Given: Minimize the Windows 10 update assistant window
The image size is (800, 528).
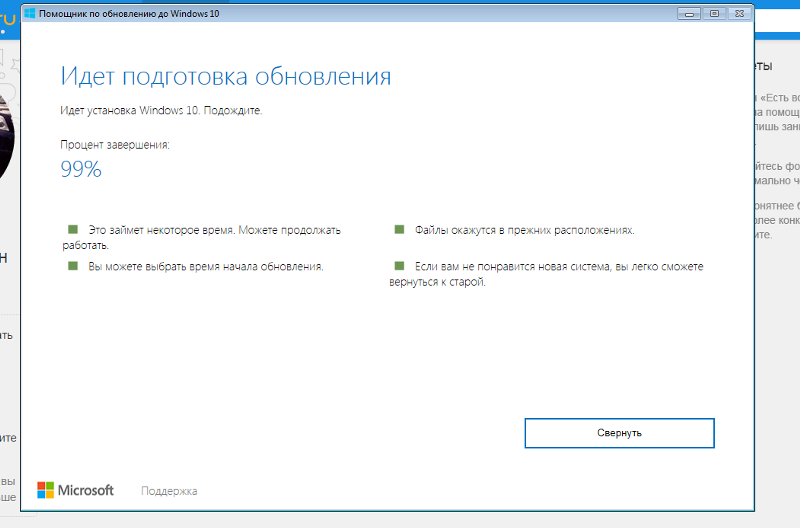Looking at the screenshot, I should [x=689, y=14].
